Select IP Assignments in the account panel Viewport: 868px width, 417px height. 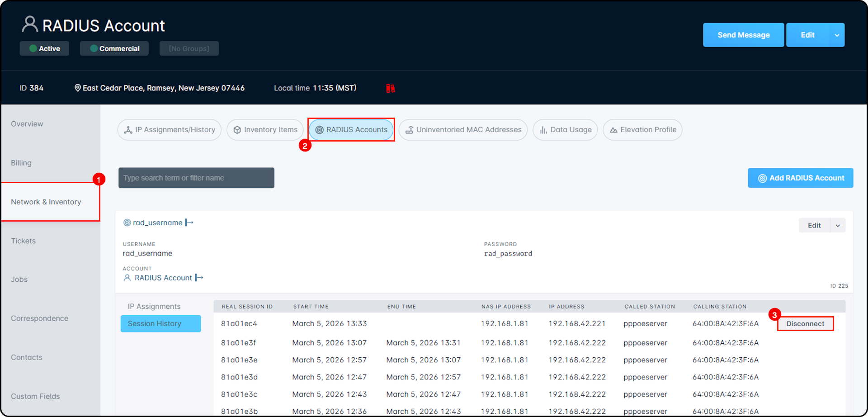(x=154, y=306)
